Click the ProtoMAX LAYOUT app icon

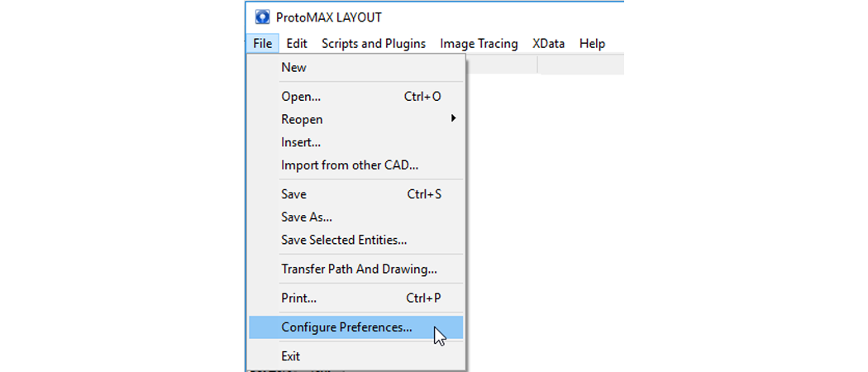tap(262, 17)
